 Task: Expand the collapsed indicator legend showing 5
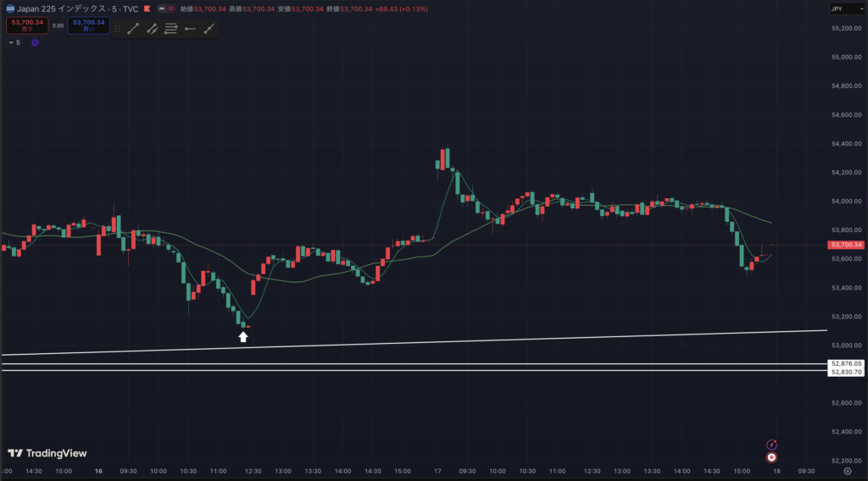(14, 42)
